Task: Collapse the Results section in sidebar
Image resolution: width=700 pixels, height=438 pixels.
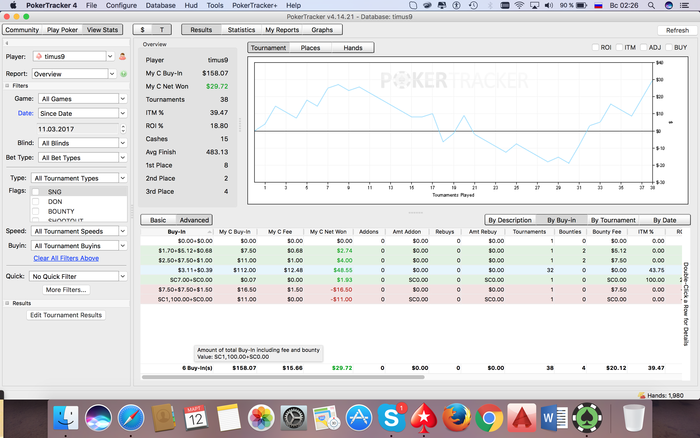Action: (x=7, y=303)
